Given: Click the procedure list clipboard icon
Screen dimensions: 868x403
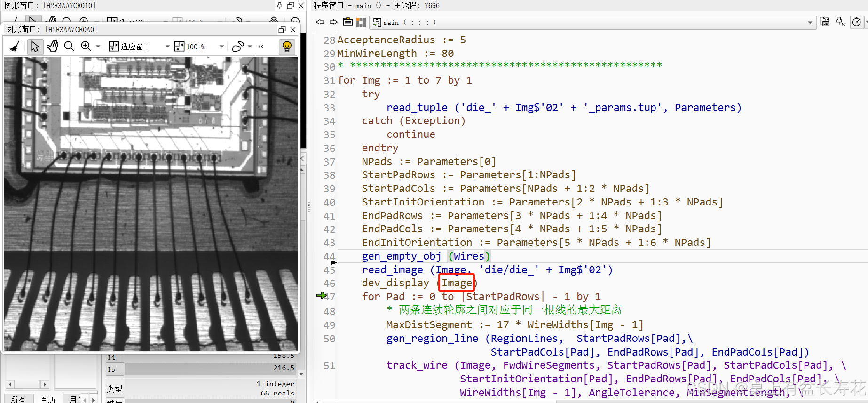Looking at the screenshot, I should [x=348, y=22].
